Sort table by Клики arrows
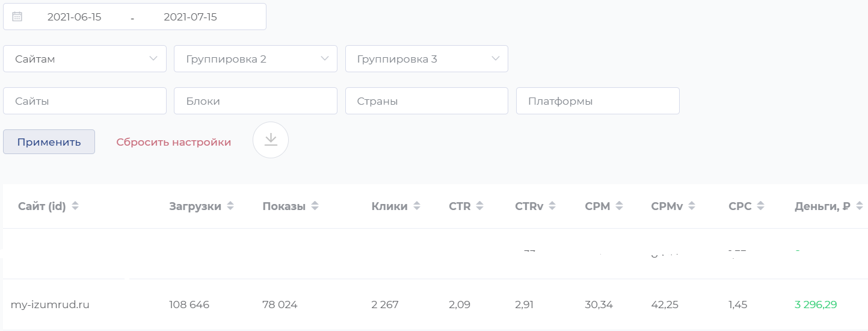Image resolution: width=868 pixels, height=331 pixels. (416, 206)
